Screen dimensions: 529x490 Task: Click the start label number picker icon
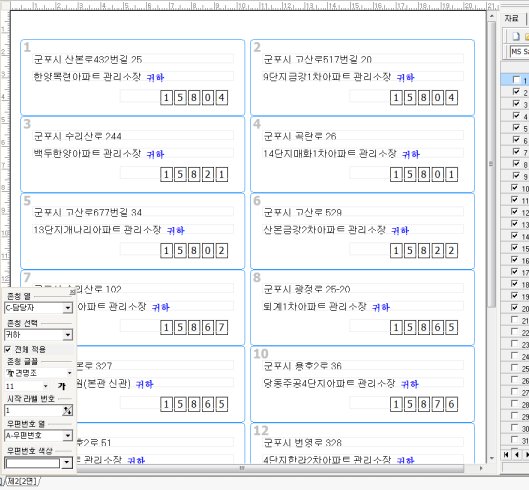67,410
